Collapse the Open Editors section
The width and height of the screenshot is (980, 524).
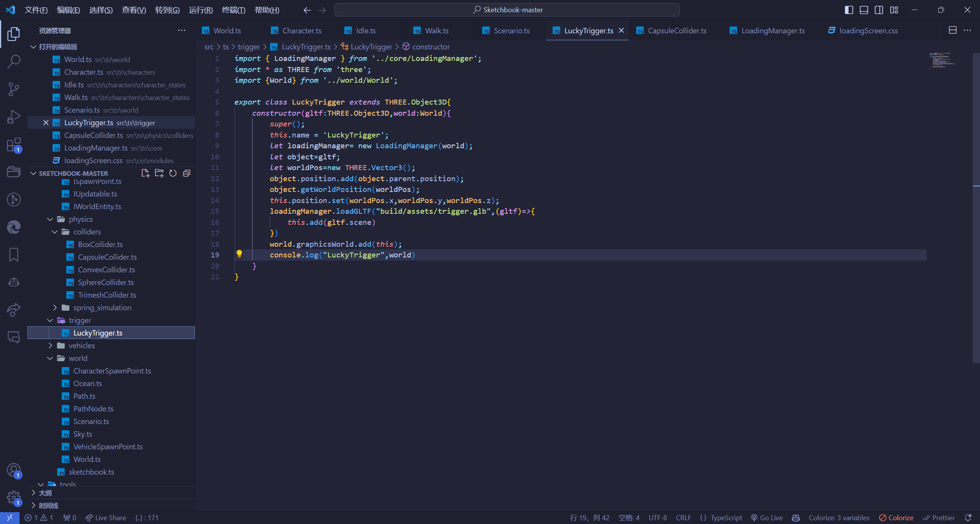(x=33, y=47)
